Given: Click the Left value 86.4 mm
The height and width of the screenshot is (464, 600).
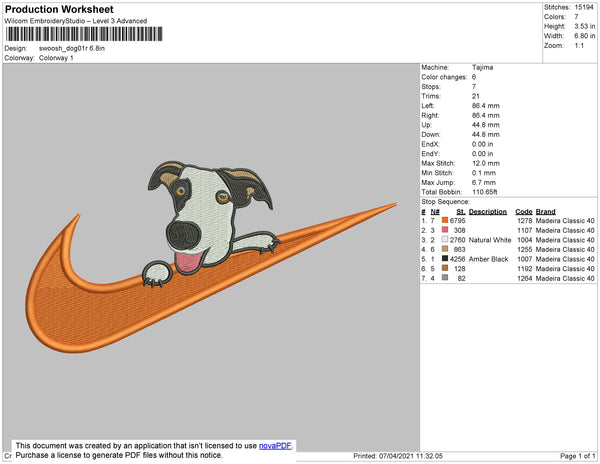Looking at the screenshot, I should (486, 106).
